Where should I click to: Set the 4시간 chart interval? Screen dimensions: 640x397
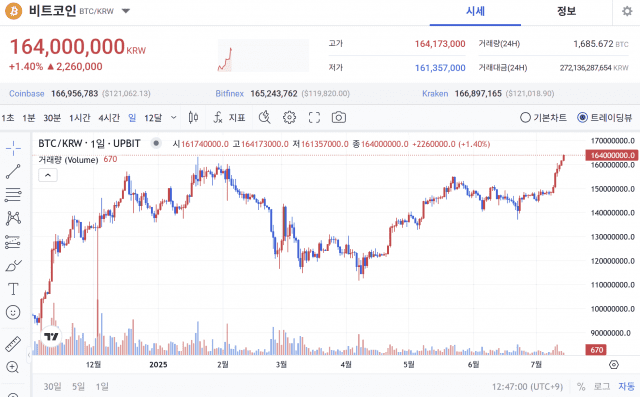(x=109, y=118)
